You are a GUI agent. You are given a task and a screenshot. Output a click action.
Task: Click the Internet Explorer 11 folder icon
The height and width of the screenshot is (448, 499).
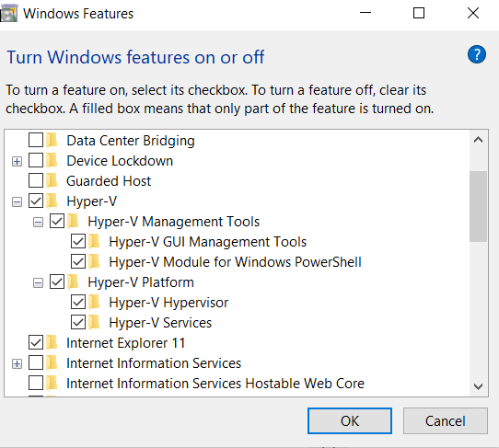tap(52, 342)
